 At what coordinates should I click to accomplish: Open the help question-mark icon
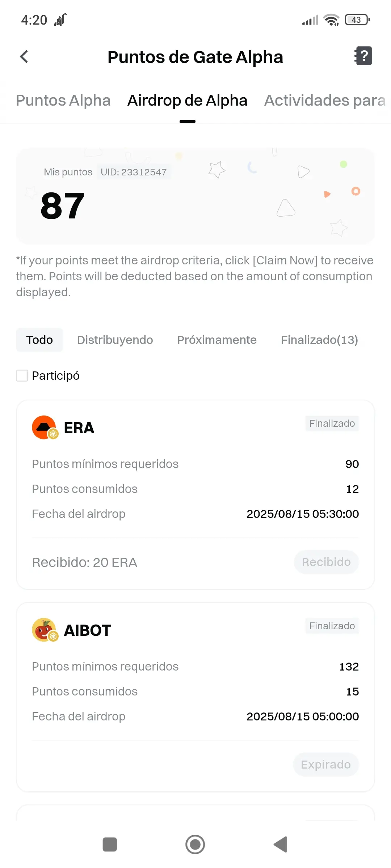(363, 56)
